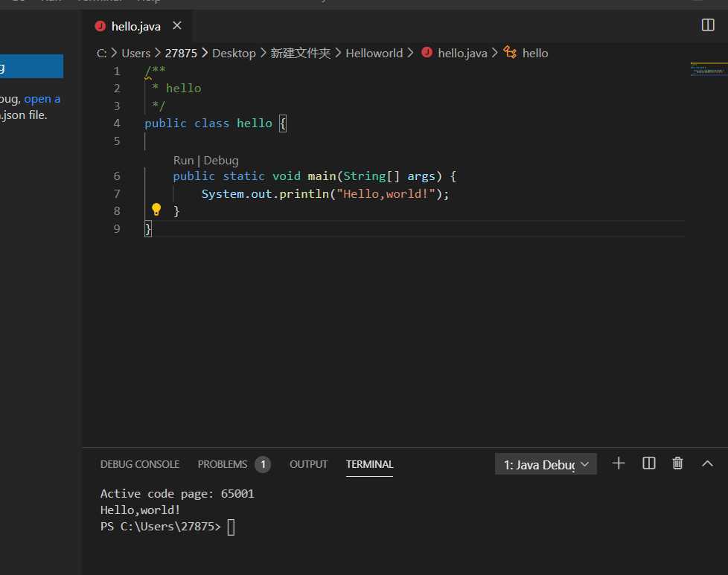Create a new terminal with plus icon

click(x=619, y=463)
